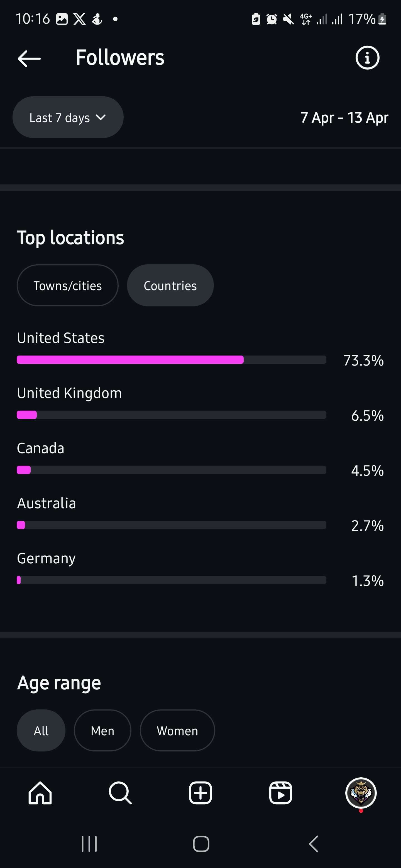Screen dimensions: 401x868
Task: Tap the Android system back chevron
Action: coord(314,844)
